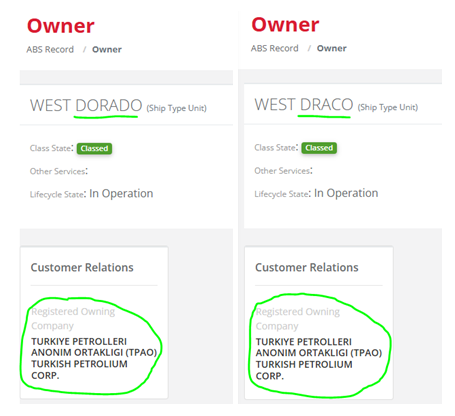Click Registered Owning Company label in left card
This screenshot has width=455, height=416.
point(73,318)
